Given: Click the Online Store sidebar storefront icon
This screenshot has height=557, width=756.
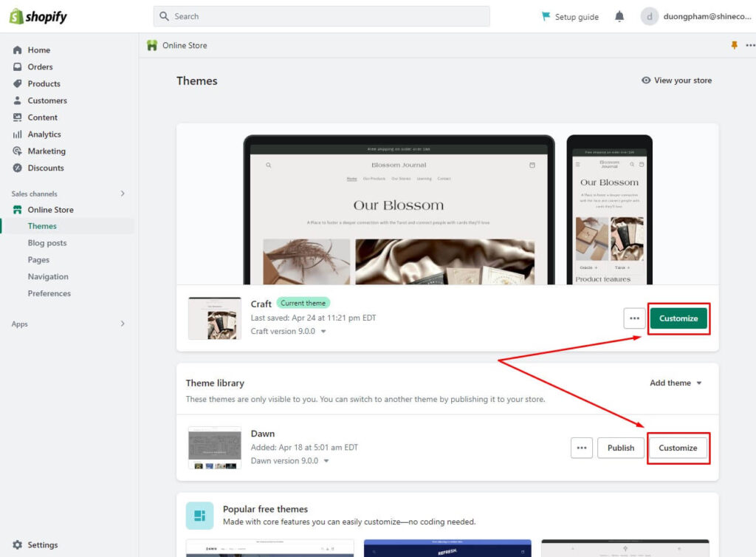Looking at the screenshot, I should (x=18, y=210).
